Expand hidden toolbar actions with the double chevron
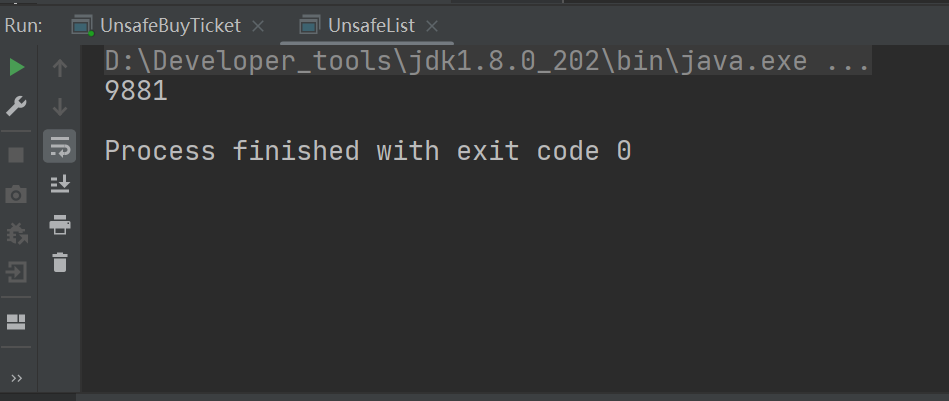The height and width of the screenshot is (401, 949). 17,378
